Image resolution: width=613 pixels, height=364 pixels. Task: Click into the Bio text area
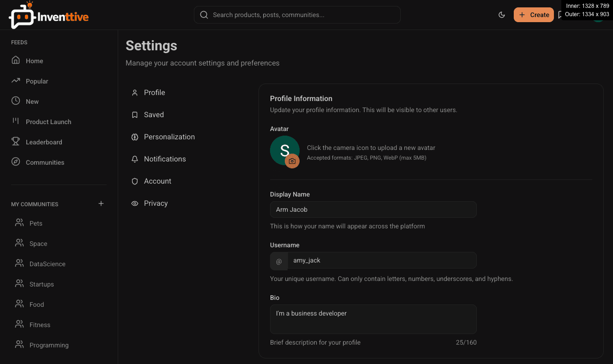[x=373, y=319]
